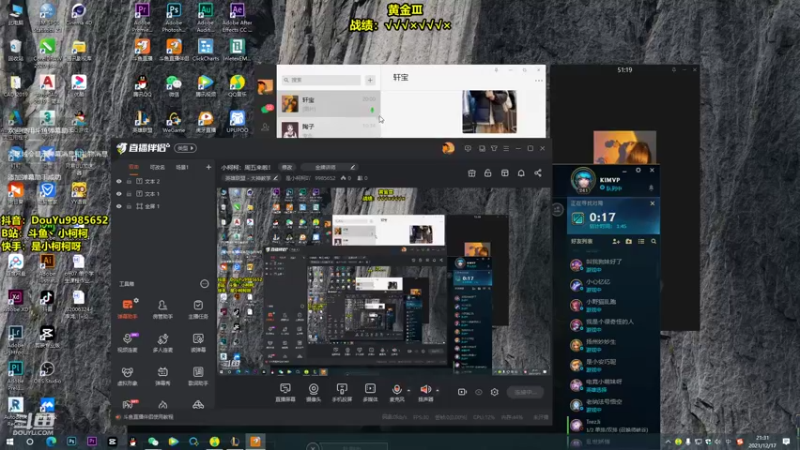The width and height of the screenshot is (800, 450).
Task: Hide the 文本 1 source layer
Action: (x=119, y=194)
